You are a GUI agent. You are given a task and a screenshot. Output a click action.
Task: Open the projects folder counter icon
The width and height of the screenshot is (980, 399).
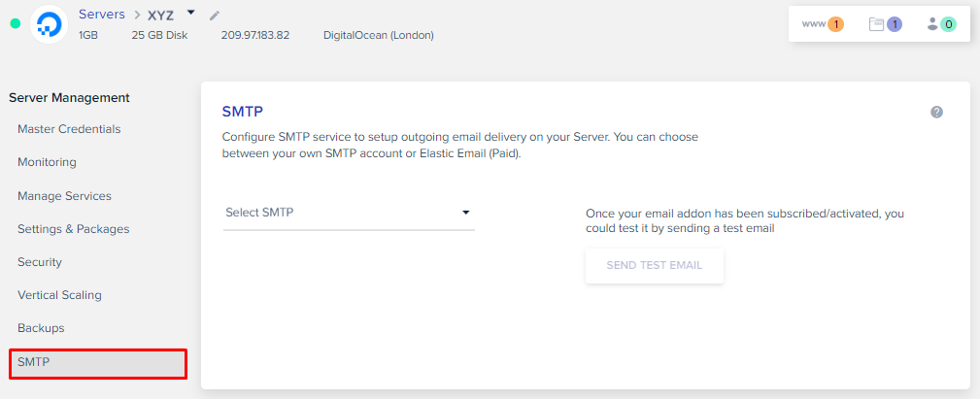tap(885, 24)
